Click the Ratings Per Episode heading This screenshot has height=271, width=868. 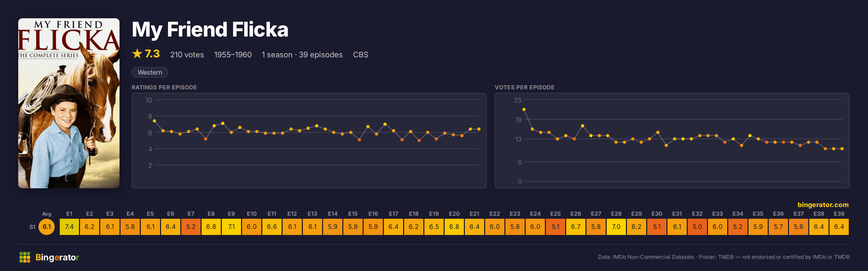tap(164, 87)
